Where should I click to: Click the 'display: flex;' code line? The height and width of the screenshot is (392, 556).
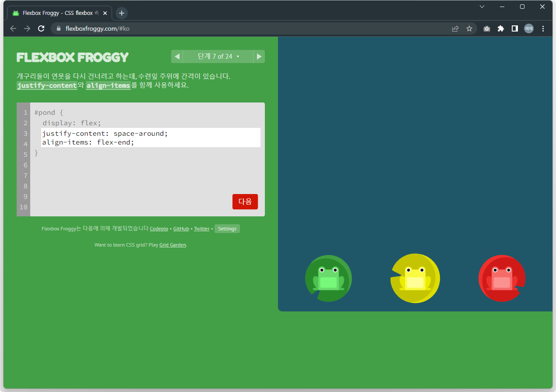72,123
